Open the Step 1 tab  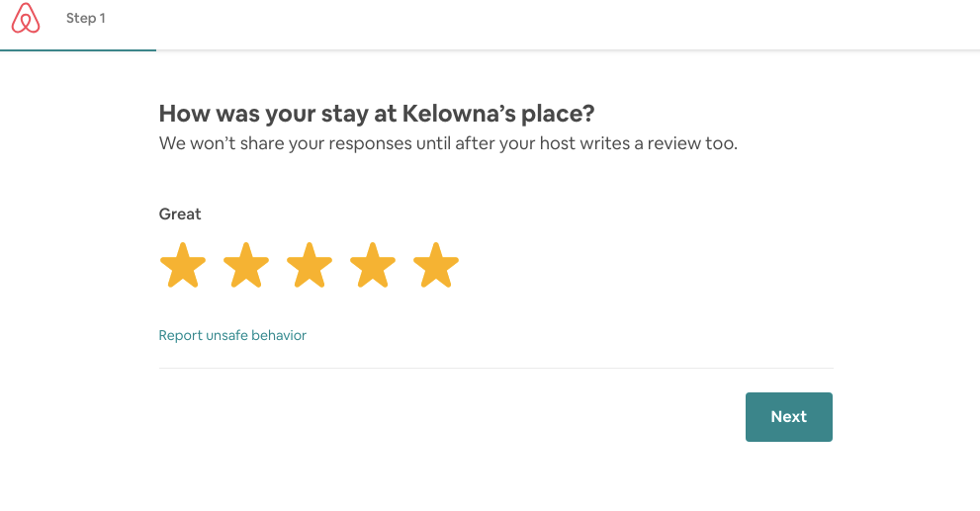[x=86, y=19]
